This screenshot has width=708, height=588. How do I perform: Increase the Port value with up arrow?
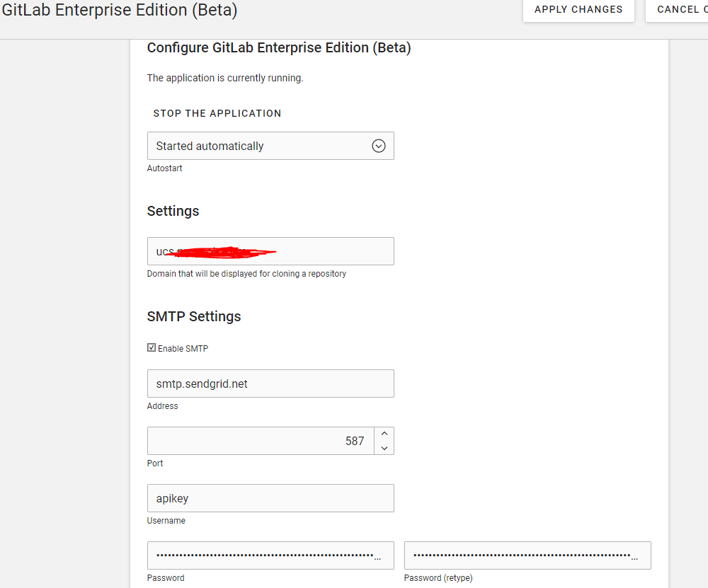(x=384, y=434)
